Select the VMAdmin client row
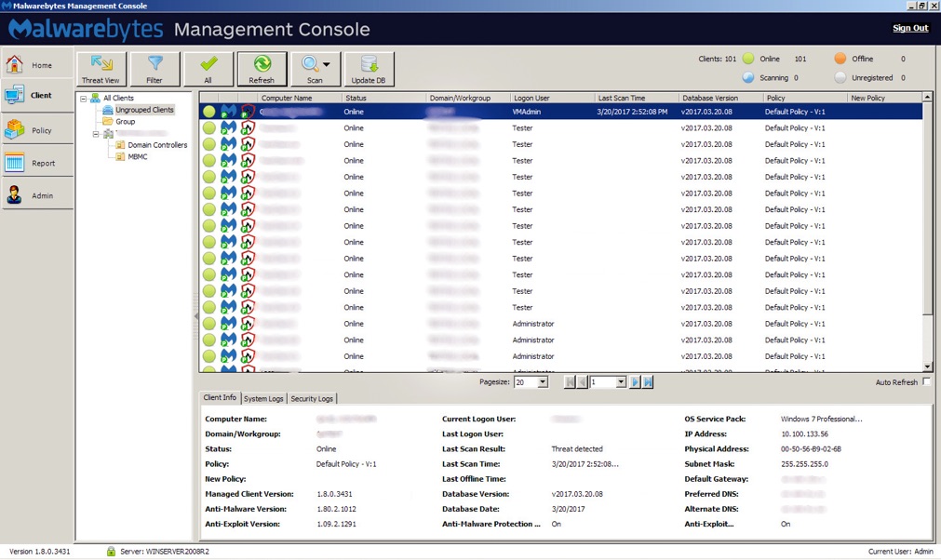This screenshot has height=560, width=941. click(560, 112)
